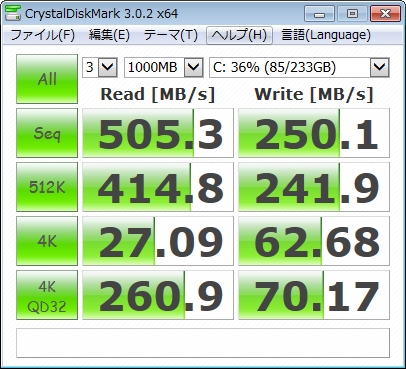Start the 4K QD32 benchmark
Screen dimensions: 406x369
(47, 295)
